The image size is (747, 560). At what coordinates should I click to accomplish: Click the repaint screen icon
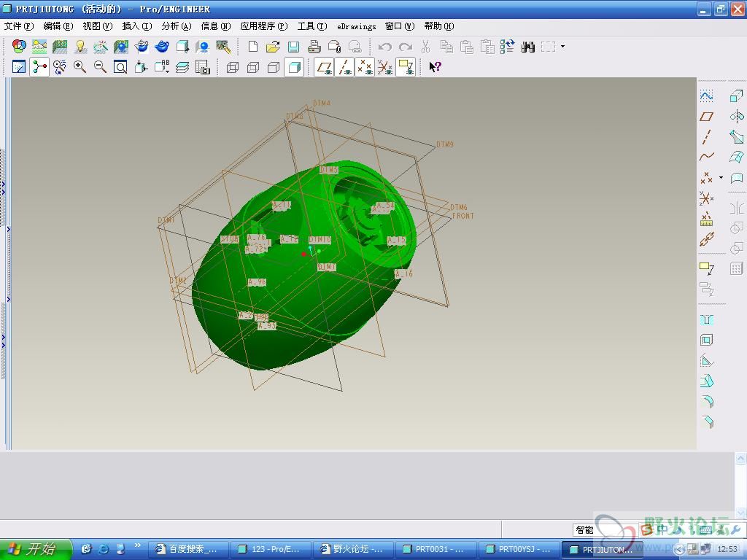pos(18,66)
